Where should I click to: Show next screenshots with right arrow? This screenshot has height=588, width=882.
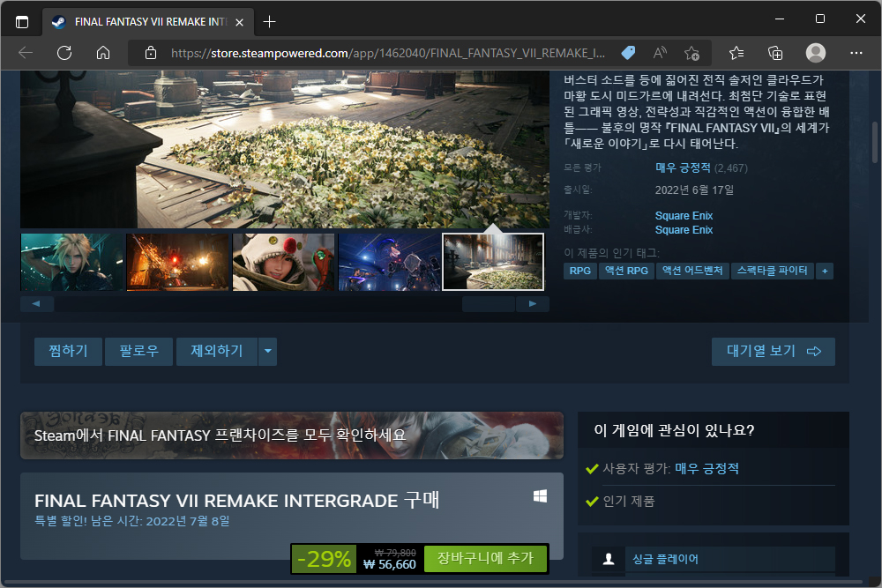pos(532,303)
